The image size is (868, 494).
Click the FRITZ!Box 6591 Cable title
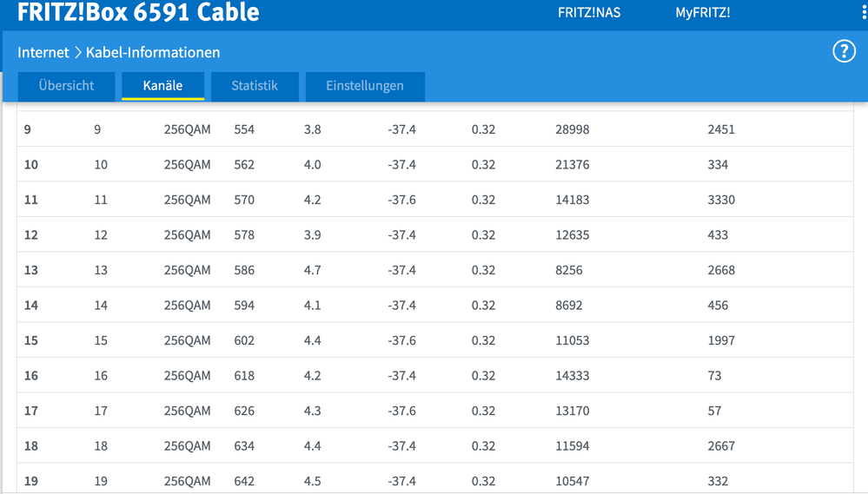(x=138, y=12)
